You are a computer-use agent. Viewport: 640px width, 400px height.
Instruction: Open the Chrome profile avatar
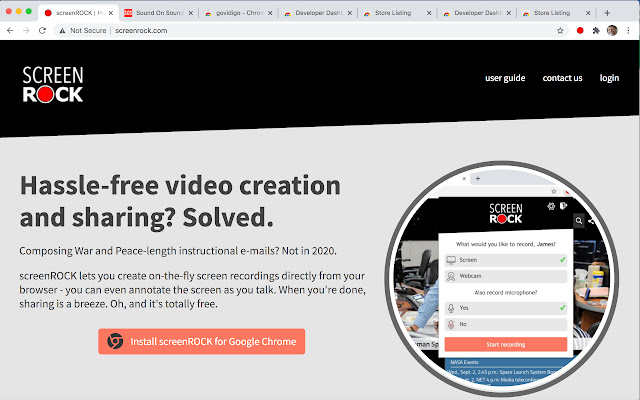[x=612, y=31]
